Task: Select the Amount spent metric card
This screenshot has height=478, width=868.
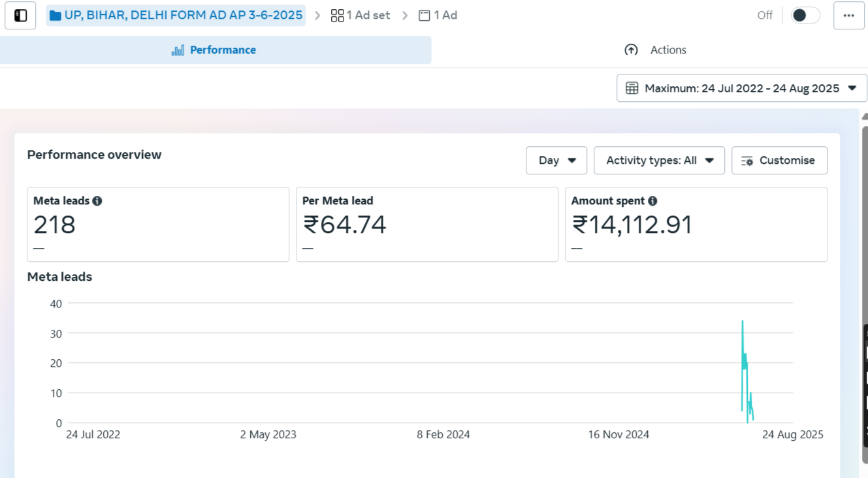Action: coord(696,224)
